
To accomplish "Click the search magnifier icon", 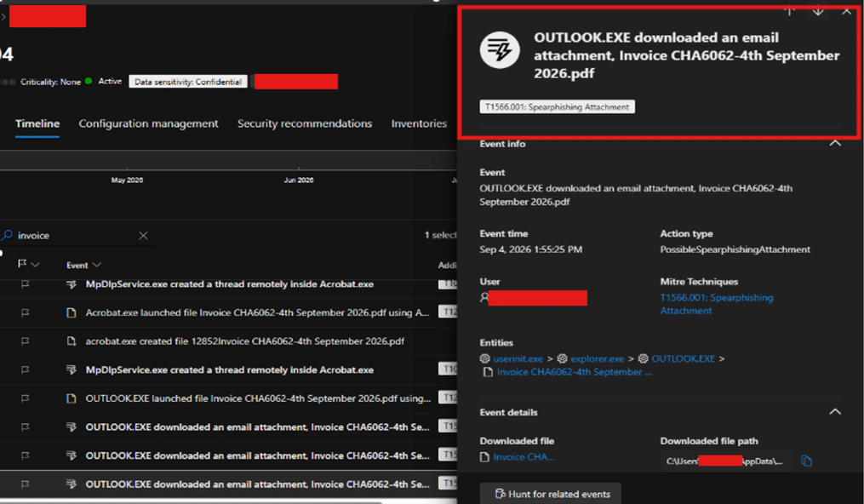I will (x=7, y=235).
